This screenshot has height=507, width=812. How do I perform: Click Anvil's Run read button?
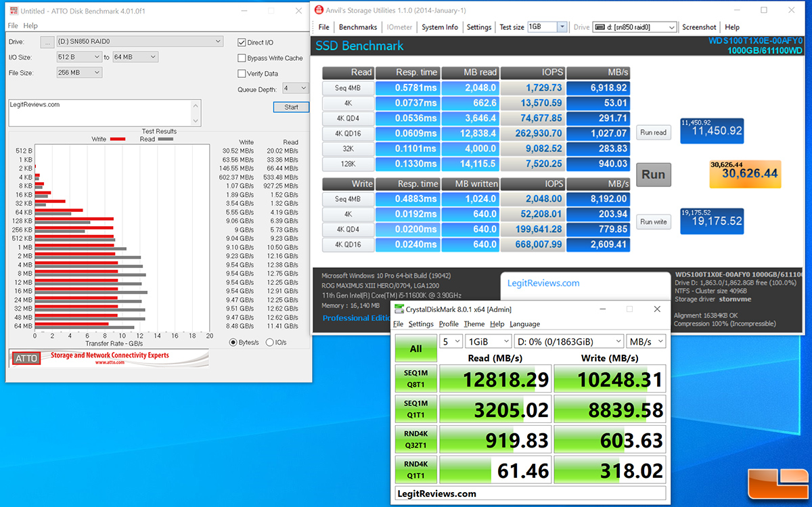point(653,133)
